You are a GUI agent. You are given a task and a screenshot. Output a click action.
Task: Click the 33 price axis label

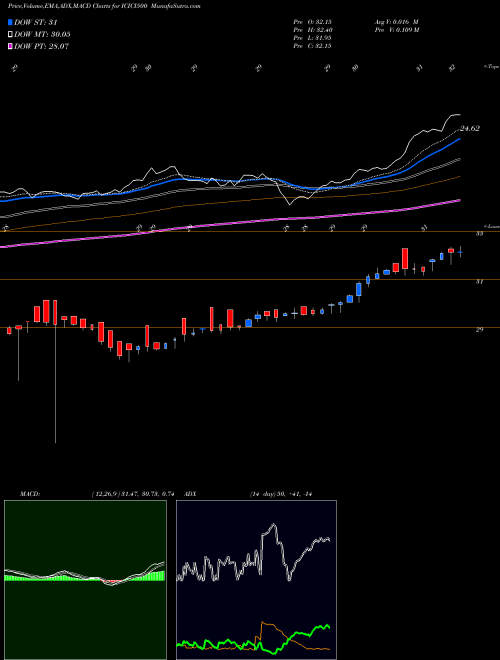479,234
